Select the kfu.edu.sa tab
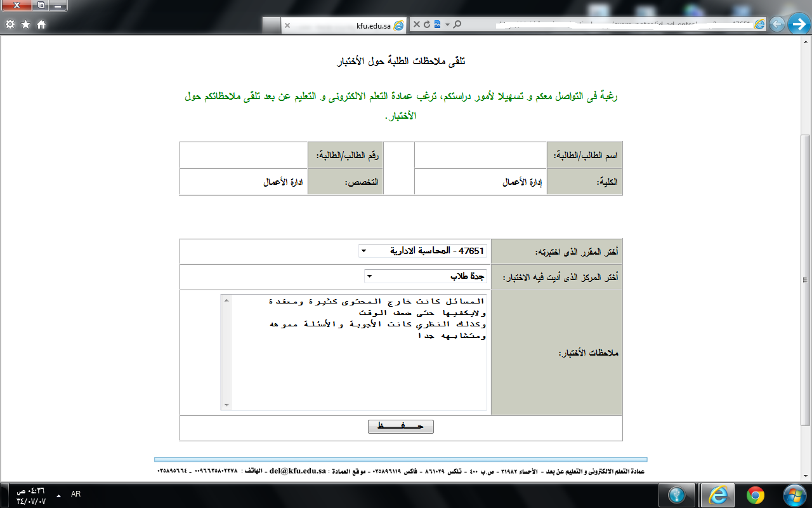The image size is (812, 508). point(344,25)
